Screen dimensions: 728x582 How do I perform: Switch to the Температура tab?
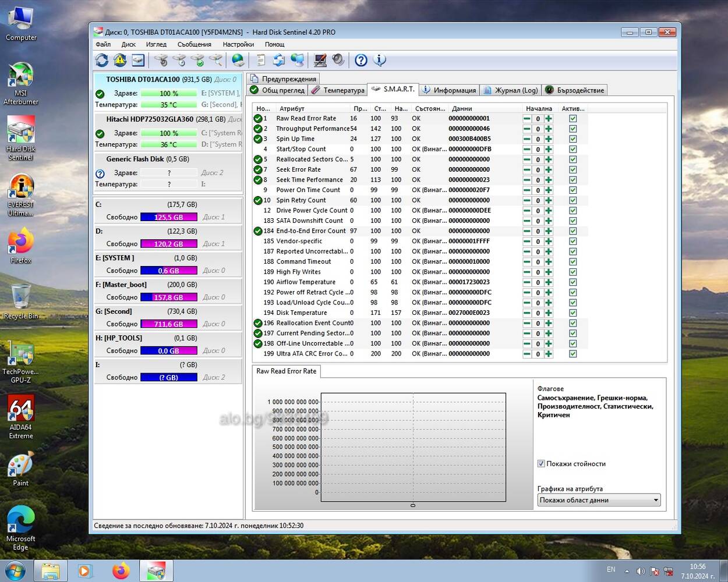click(x=338, y=90)
